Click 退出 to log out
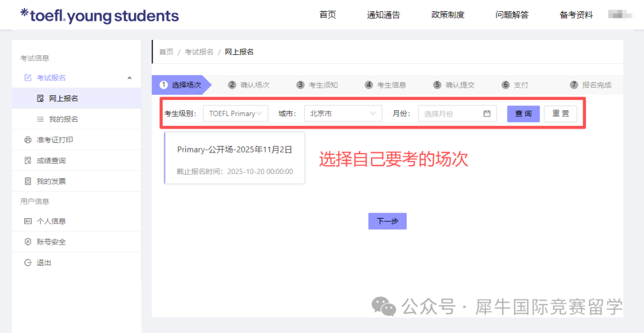644x333 pixels. (x=76, y=263)
